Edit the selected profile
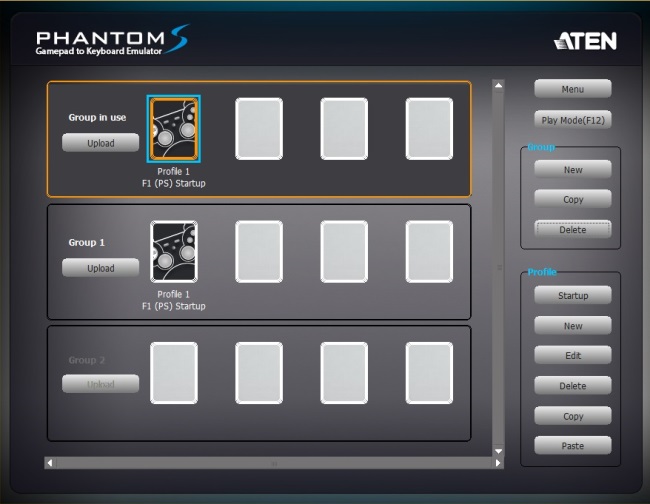The height and width of the screenshot is (504, 650). click(572, 355)
